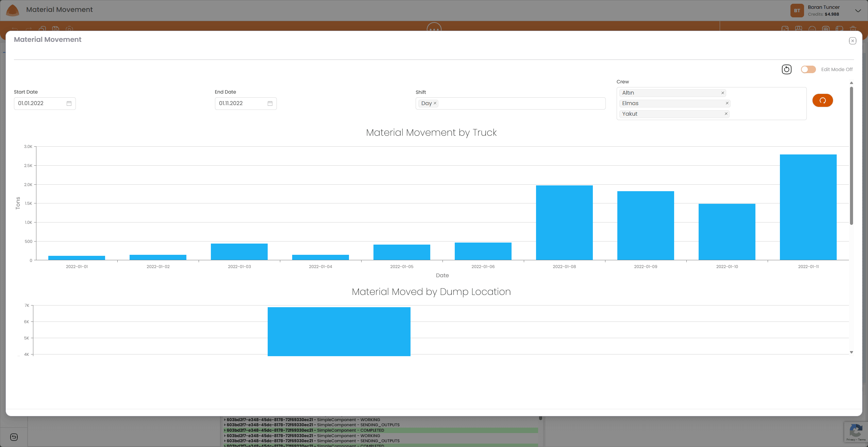This screenshot has height=447, width=868.
Task: Click the app logo in the top-left corner
Action: pyautogui.click(x=13, y=10)
